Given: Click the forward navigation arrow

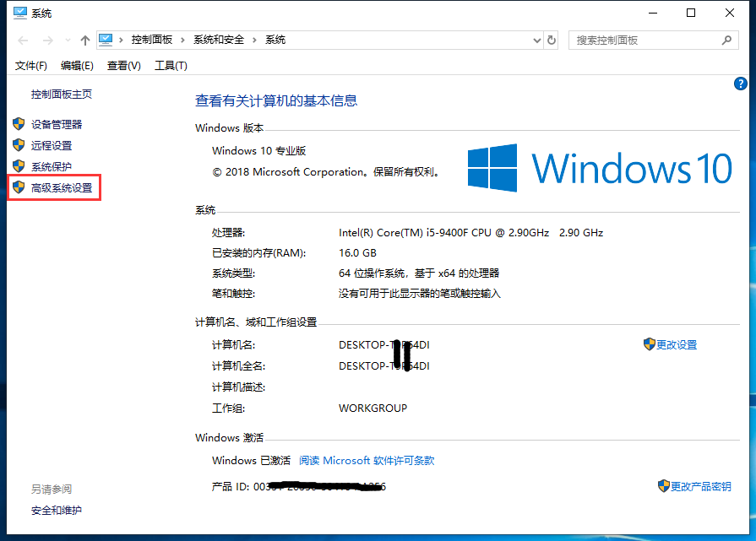Looking at the screenshot, I should (48, 41).
